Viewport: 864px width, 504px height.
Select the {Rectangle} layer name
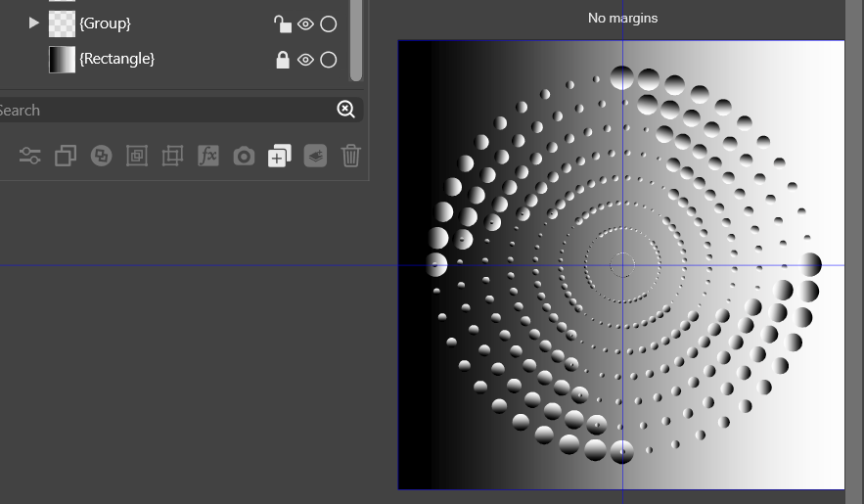(x=116, y=59)
